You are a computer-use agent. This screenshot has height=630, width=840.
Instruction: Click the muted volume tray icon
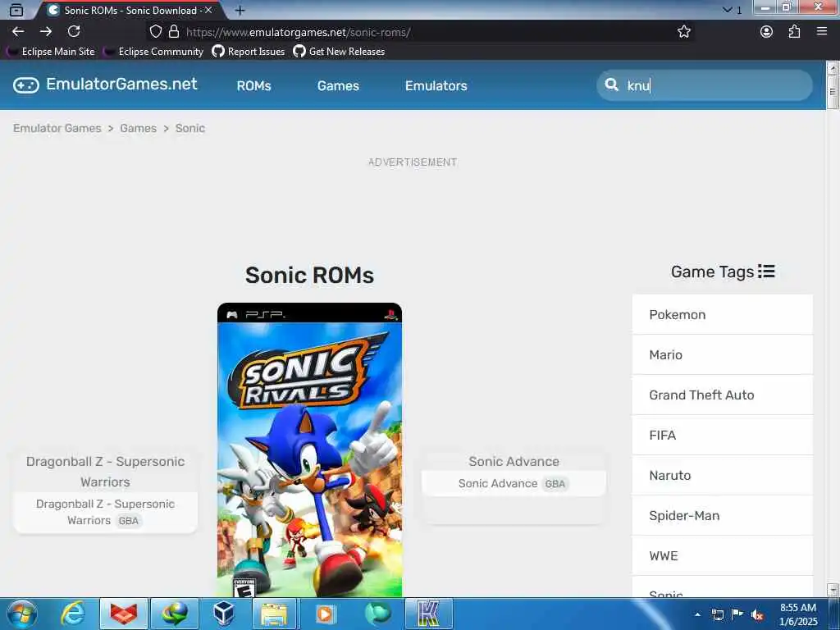pos(757,615)
